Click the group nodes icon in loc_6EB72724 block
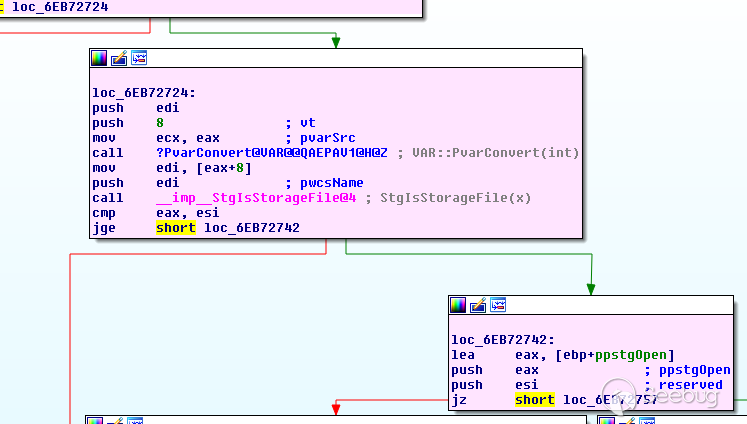Screen dimensions: 747x424 [x=139, y=58]
